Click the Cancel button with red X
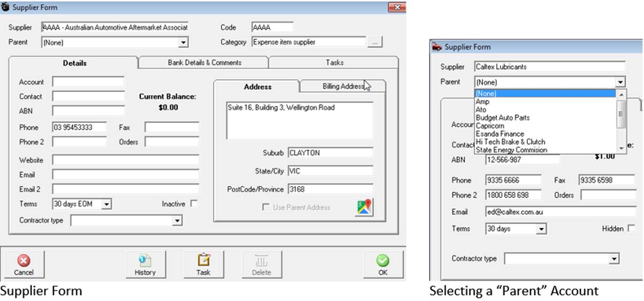644x301 pixels. point(24,265)
